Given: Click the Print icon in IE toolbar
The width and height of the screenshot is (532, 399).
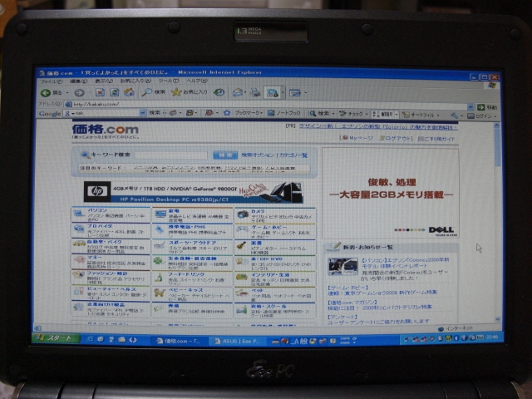Looking at the screenshot, I should coord(255,92).
